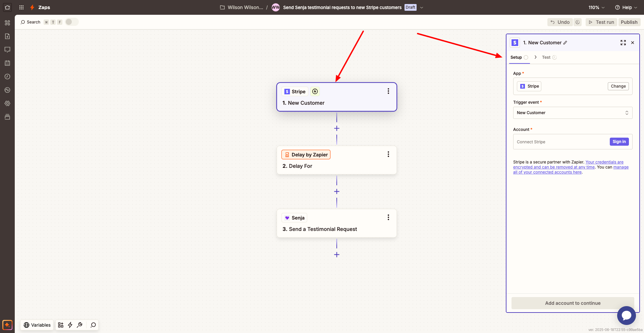644x333 pixels.
Task: Open credentials are encrypted link
Action: (x=568, y=164)
